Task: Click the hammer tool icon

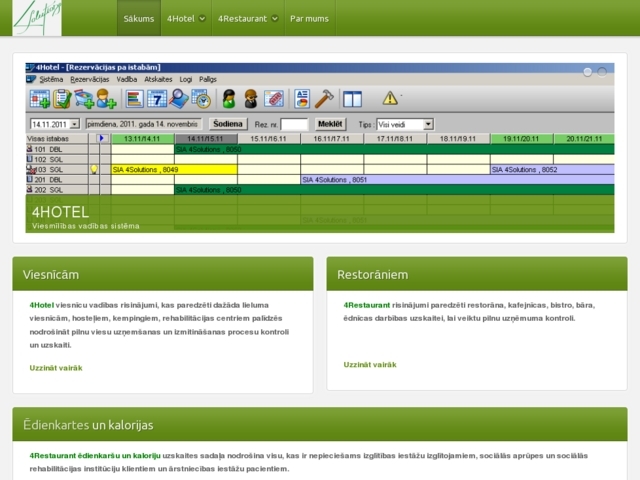Action: (x=324, y=99)
